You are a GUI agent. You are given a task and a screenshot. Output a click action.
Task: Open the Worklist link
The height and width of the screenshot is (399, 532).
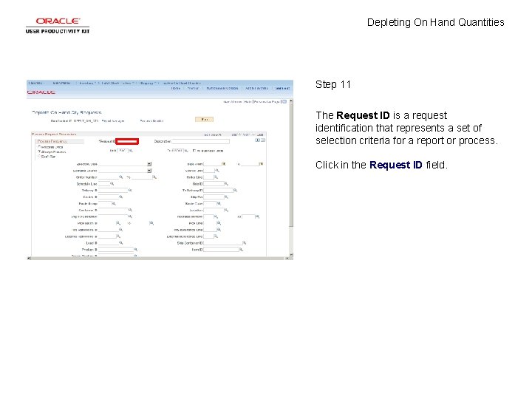coord(193,88)
